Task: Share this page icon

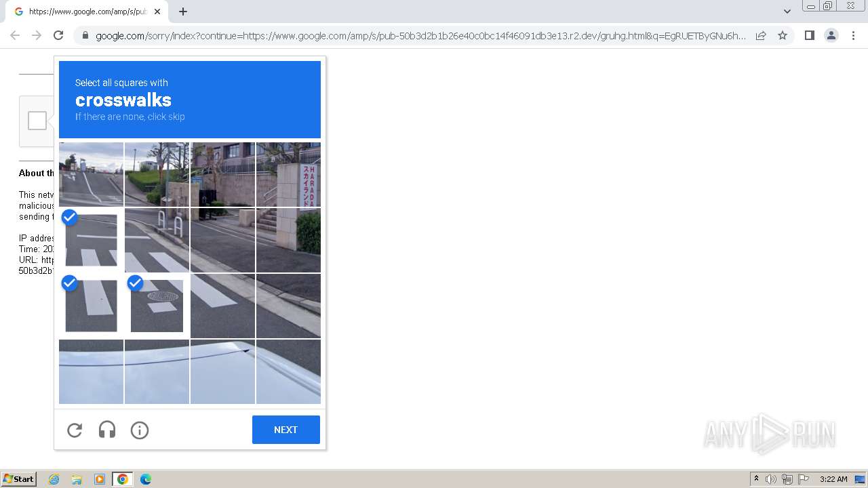Action: click(761, 35)
